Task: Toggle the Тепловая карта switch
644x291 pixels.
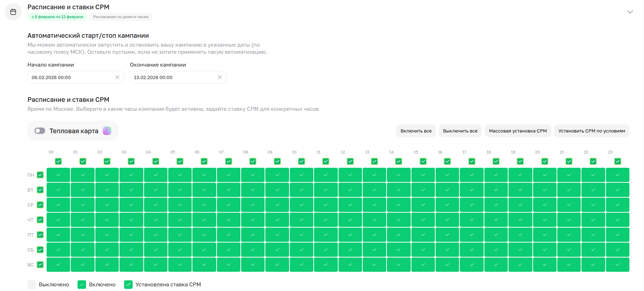Action: (x=40, y=131)
